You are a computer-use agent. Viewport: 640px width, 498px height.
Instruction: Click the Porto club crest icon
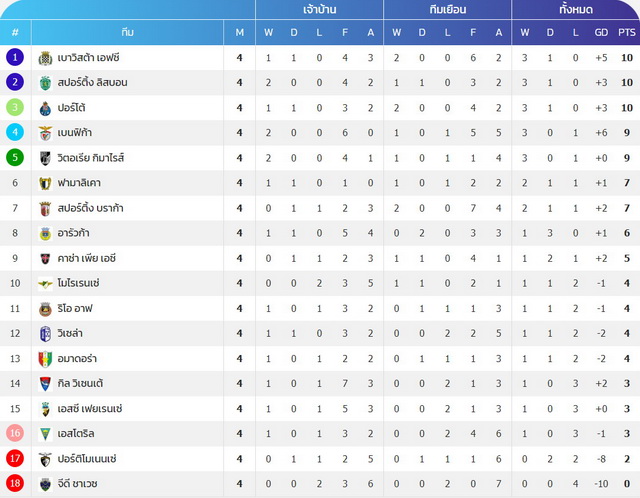[x=45, y=109]
